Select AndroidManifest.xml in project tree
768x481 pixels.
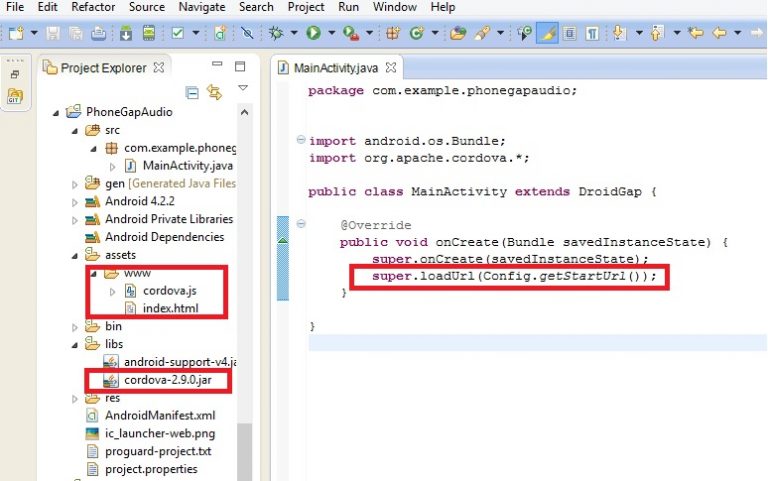[x=159, y=415]
